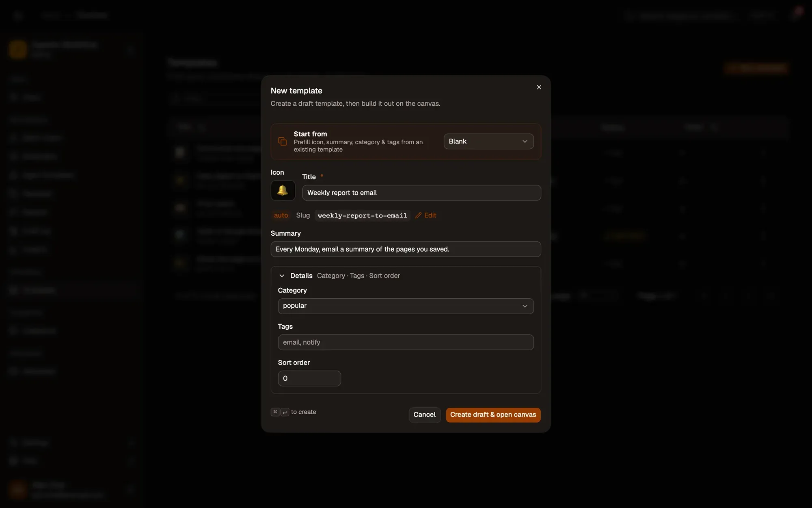Click Create draft & open canvas button
The width and height of the screenshot is (812, 508).
point(493,415)
